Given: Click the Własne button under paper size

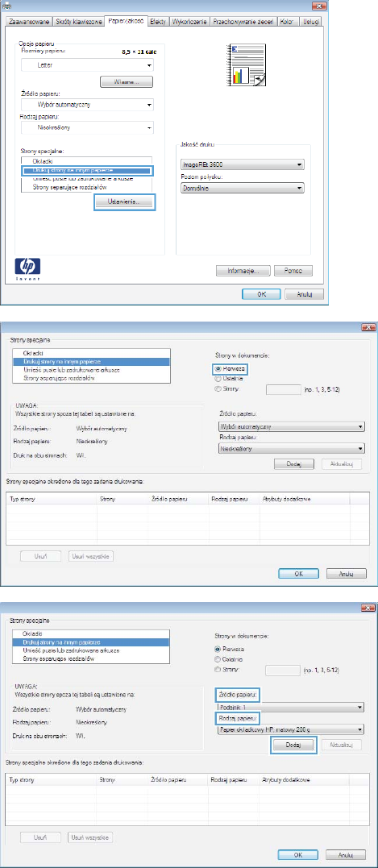Looking at the screenshot, I should pos(127,82).
